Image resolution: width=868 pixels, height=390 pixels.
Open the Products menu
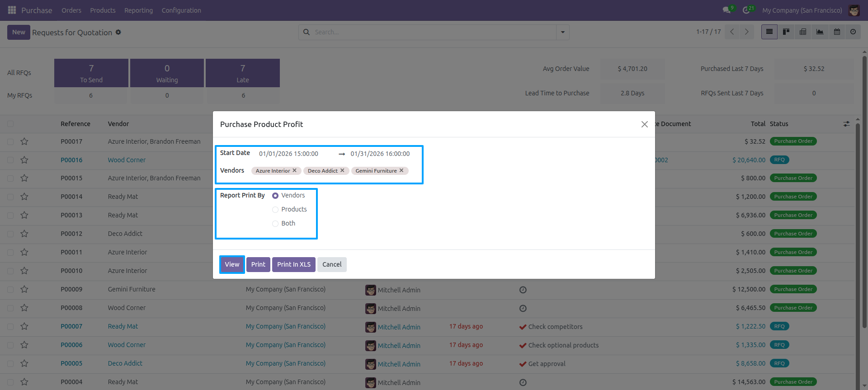click(x=103, y=10)
